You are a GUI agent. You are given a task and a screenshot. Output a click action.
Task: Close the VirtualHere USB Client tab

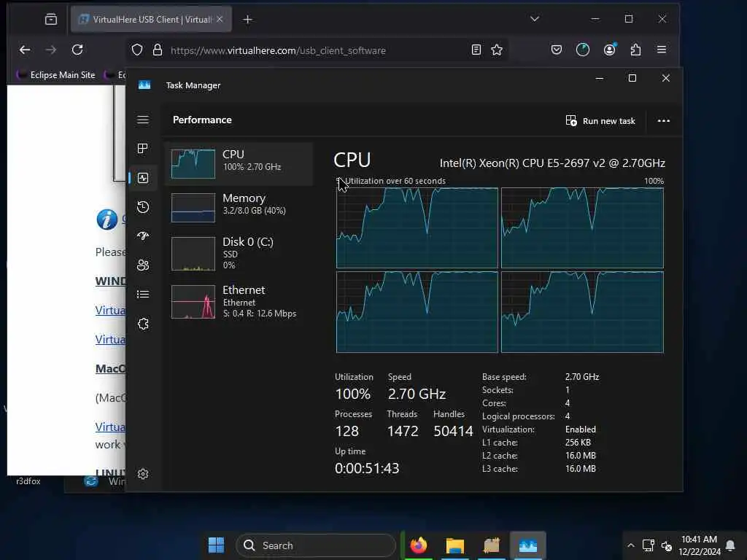click(220, 19)
